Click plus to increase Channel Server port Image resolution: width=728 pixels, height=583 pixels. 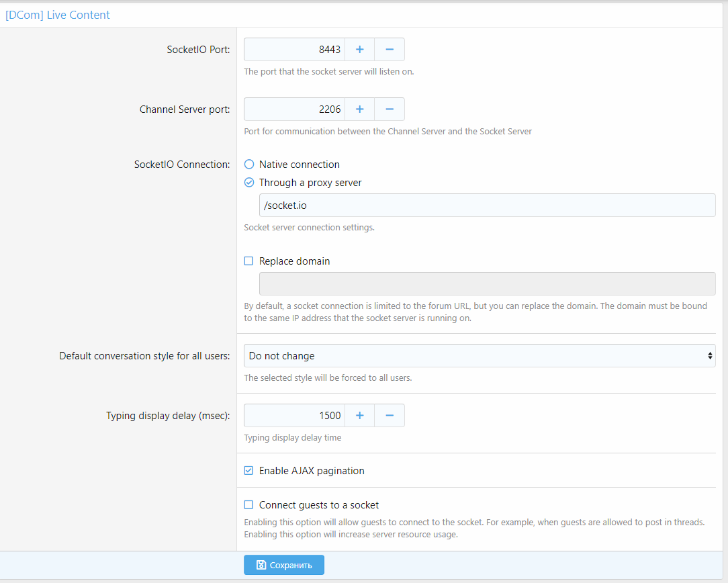point(359,109)
